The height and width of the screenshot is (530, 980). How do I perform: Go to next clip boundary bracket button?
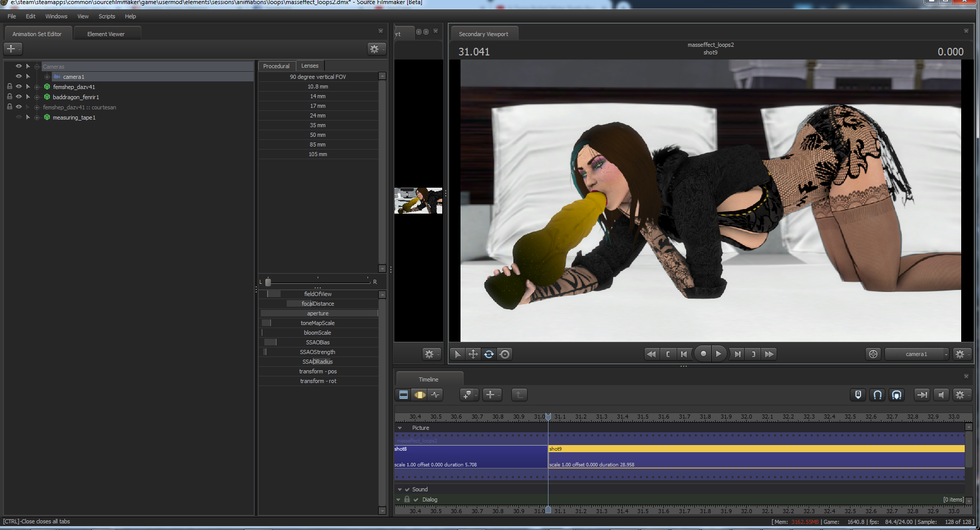point(753,354)
